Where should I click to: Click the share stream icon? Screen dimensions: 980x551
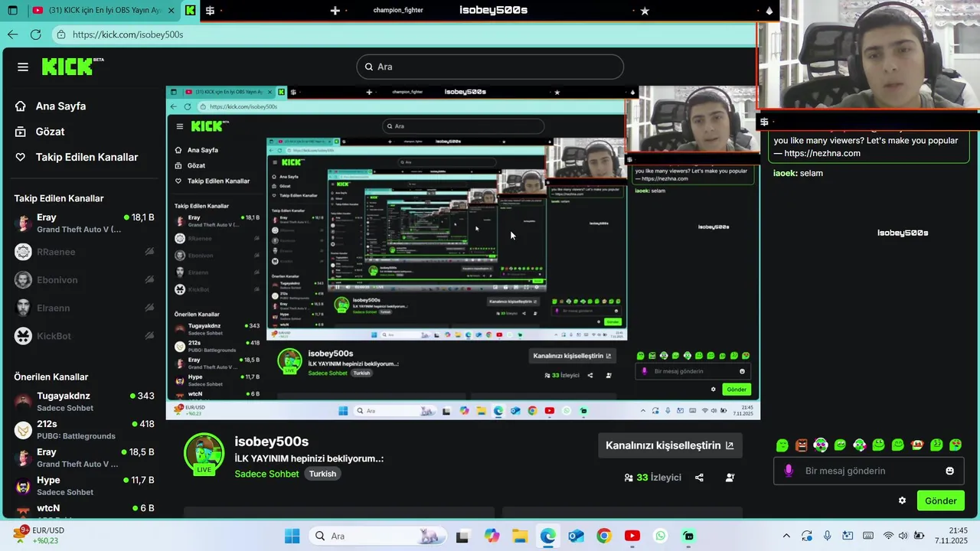pos(699,478)
